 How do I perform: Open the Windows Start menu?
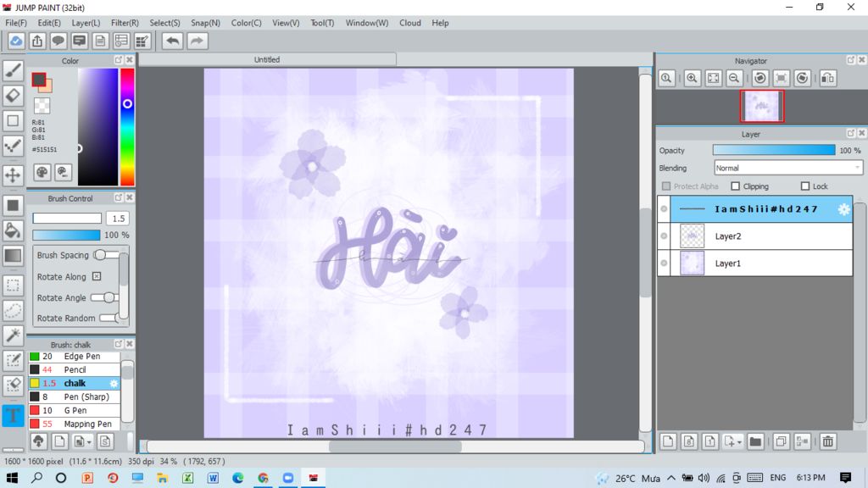(12, 478)
